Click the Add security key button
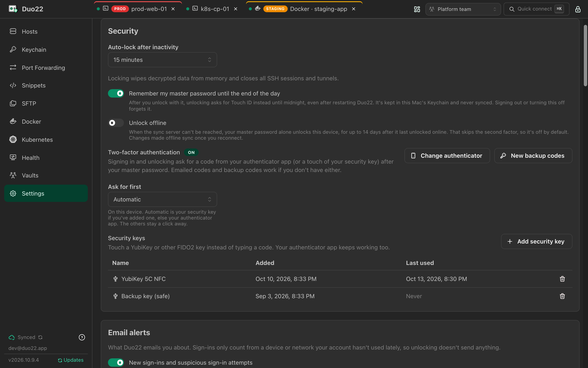The image size is (588, 368). tap(537, 241)
